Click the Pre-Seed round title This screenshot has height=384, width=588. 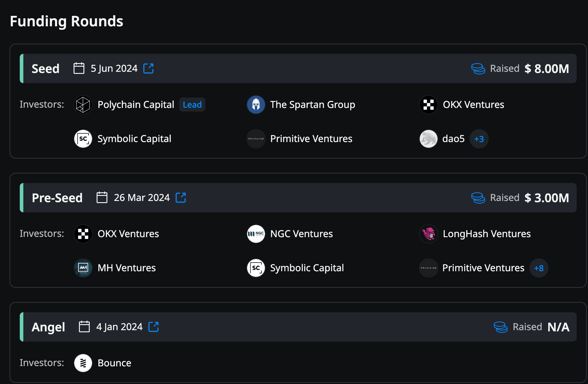pos(57,198)
